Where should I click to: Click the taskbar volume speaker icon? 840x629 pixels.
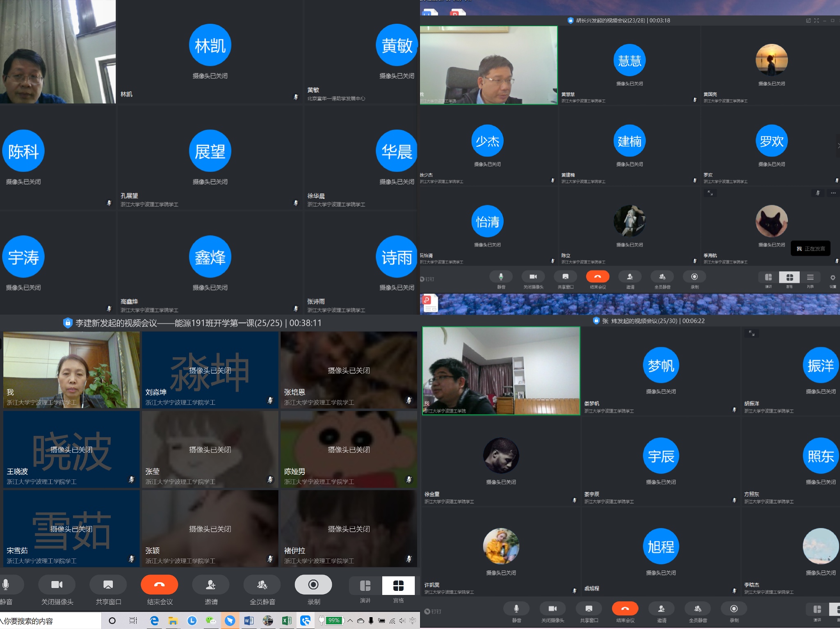point(402,620)
